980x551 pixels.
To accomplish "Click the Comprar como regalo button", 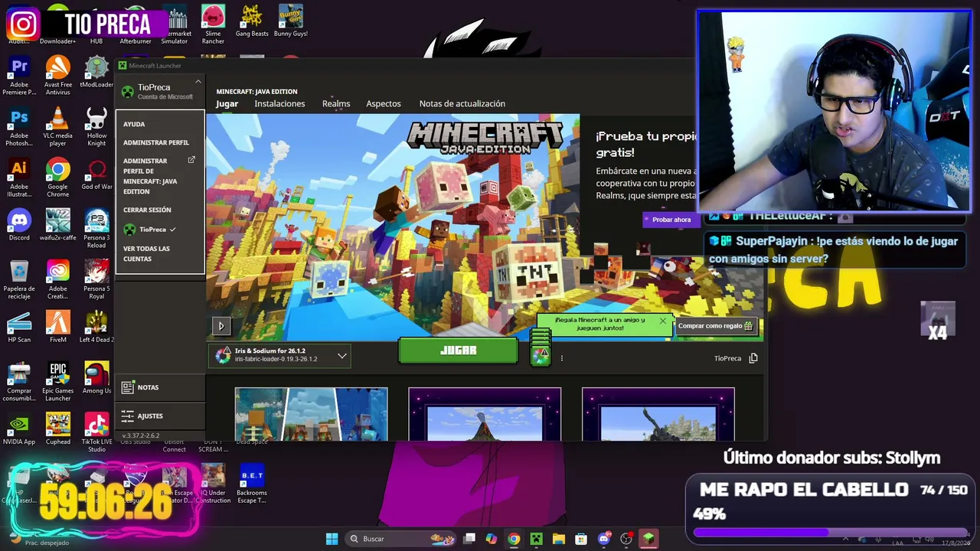I will click(715, 326).
